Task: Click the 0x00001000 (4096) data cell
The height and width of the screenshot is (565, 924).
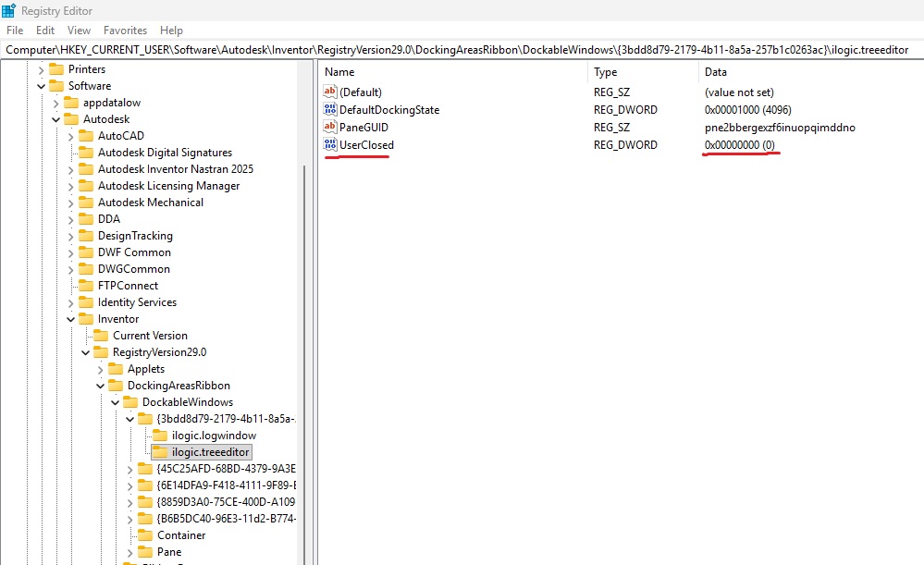Action: pyautogui.click(x=748, y=110)
